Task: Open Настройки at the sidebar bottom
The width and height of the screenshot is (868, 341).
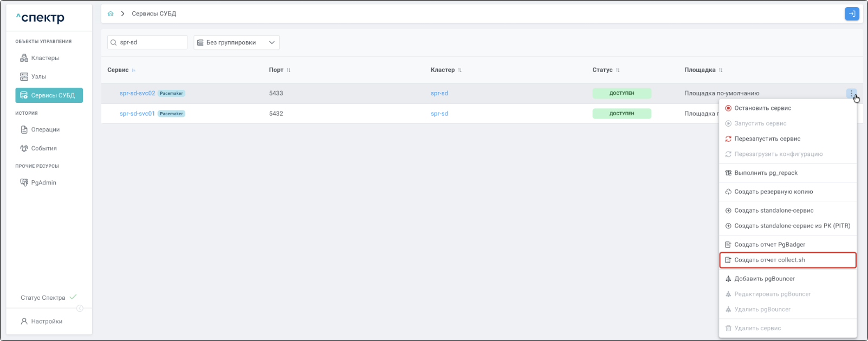Action: pyautogui.click(x=47, y=322)
